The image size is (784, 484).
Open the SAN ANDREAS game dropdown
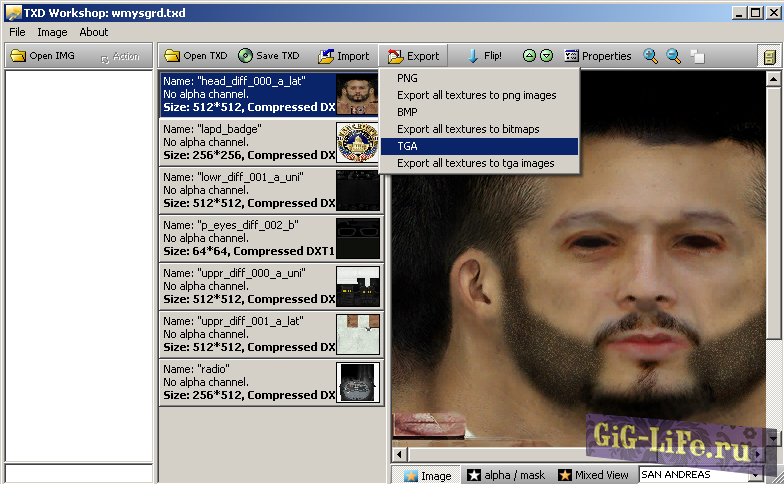pyautogui.click(x=707, y=475)
